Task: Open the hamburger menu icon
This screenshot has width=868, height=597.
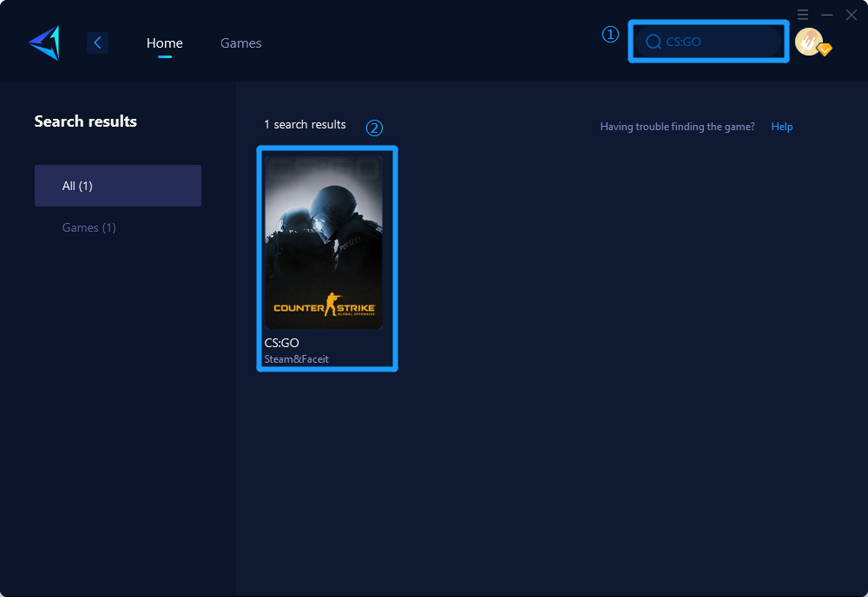Action: click(803, 15)
